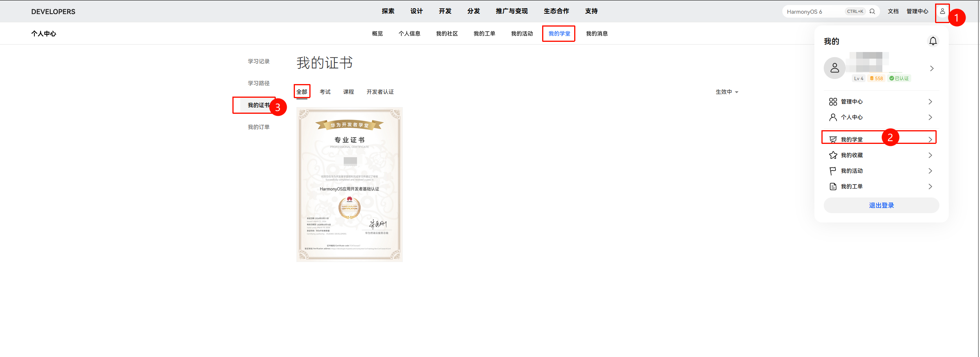Click the DEVELOPERS logo

53,12
